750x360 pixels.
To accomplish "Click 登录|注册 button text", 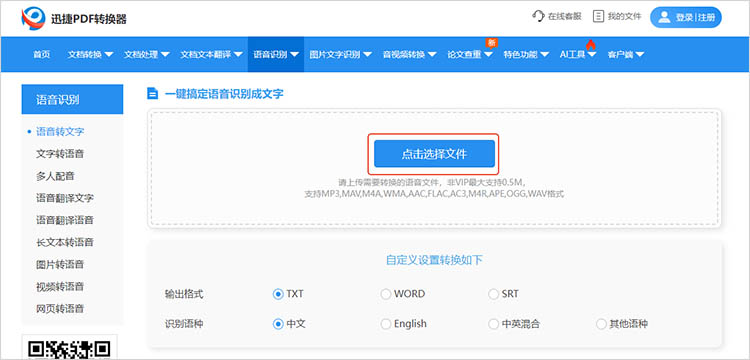I will pos(695,17).
